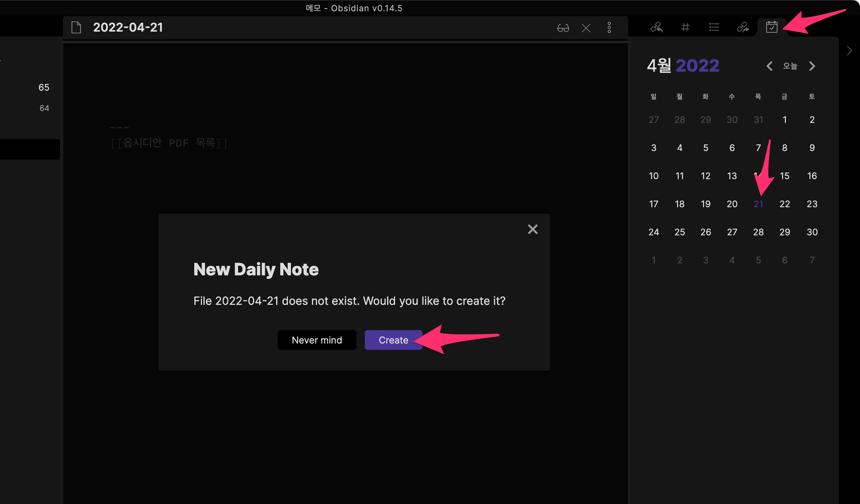Select April 21 in the calendar
The image size is (860, 504).
[758, 204]
